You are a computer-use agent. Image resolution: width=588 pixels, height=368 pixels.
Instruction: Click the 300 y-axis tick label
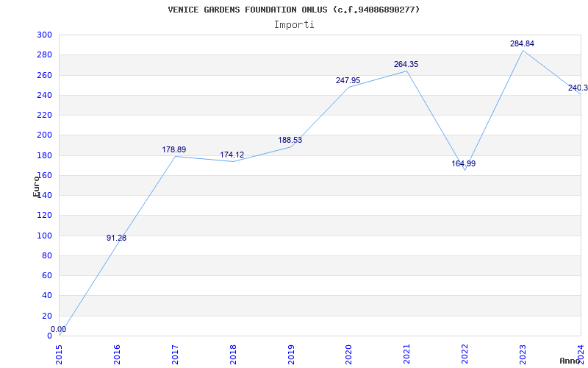[x=45, y=35]
